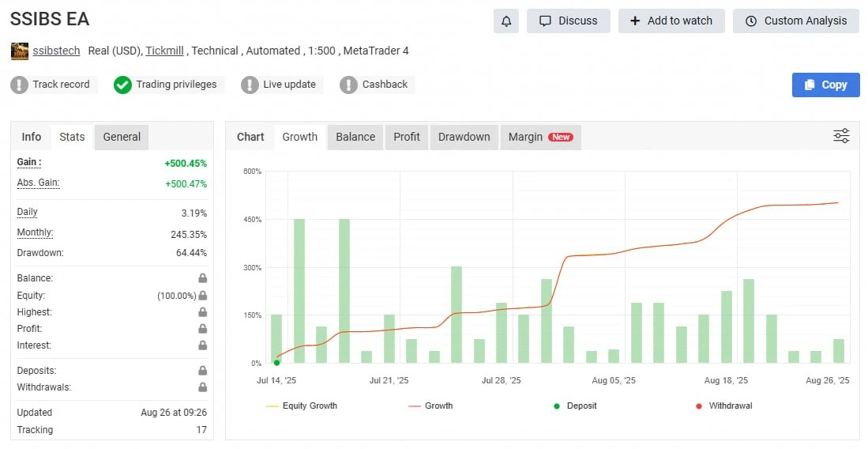Viewport: 868px width, 449px height.
Task: Click the Add to watch button
Action: (x=671, y=21)
